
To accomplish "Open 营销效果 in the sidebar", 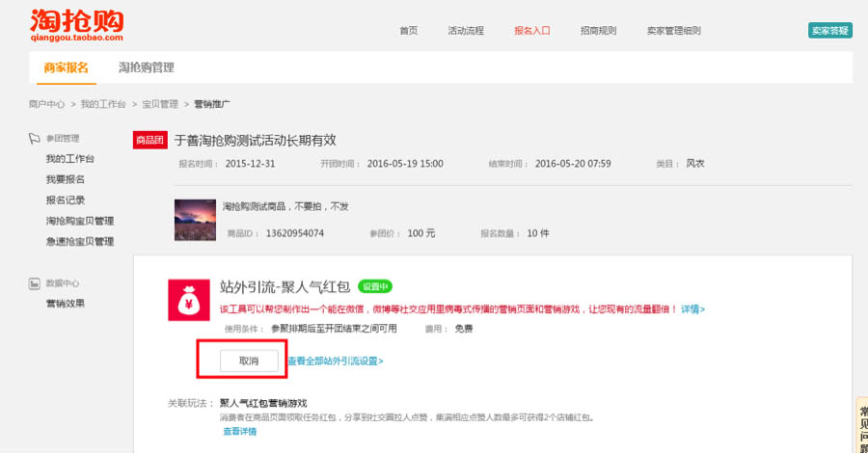I will tap(66, 304).
